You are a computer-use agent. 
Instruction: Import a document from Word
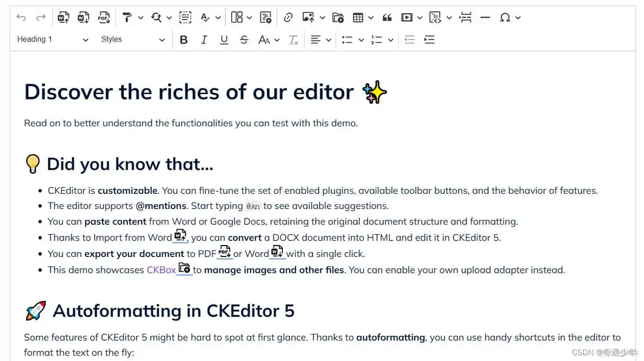[x=64, y=17]
